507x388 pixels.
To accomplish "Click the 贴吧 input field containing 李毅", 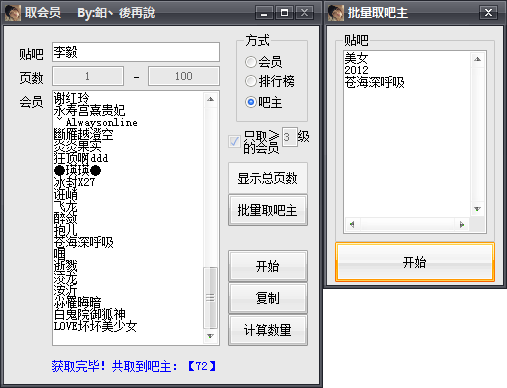I will 136,52.
